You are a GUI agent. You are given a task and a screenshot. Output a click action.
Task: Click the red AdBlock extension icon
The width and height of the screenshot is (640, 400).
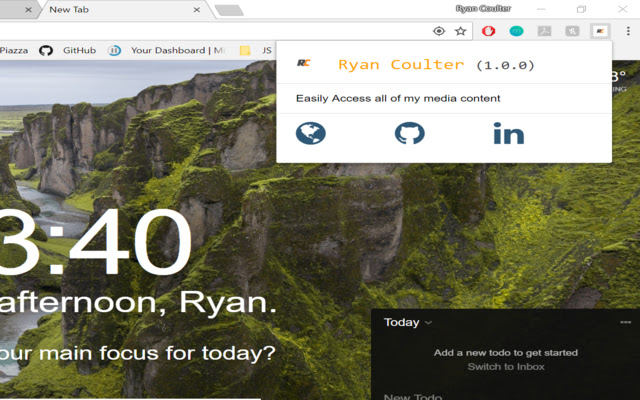click(488, 31)
